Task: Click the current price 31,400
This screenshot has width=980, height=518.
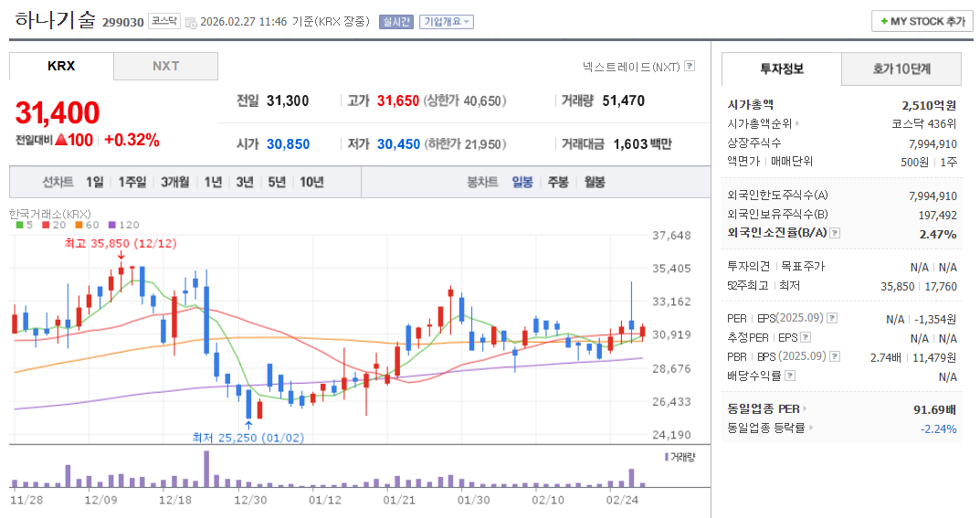Action: tap(58, 113)
